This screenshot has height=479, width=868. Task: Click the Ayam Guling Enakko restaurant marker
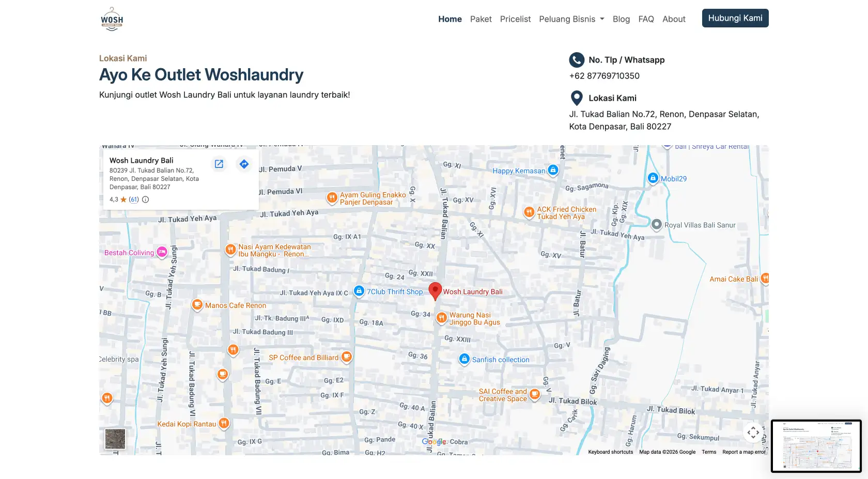click(332, 198)
